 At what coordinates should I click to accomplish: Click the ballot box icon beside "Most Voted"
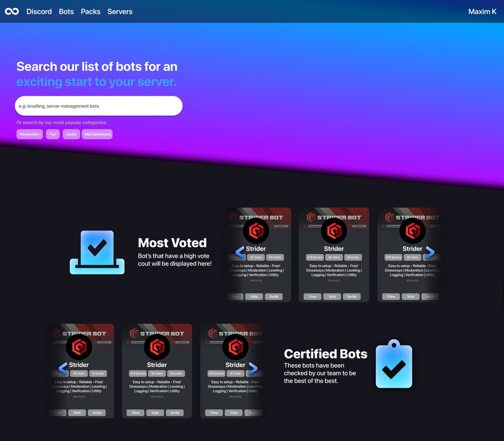[97, 252]
